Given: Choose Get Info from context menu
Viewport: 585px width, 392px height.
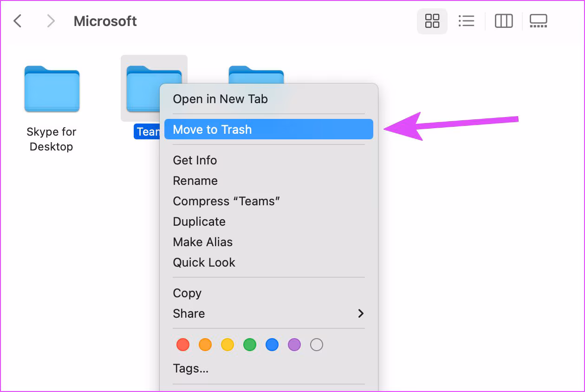Looking at the screenshot, I should pyautogui.click(x=269, y=160).
